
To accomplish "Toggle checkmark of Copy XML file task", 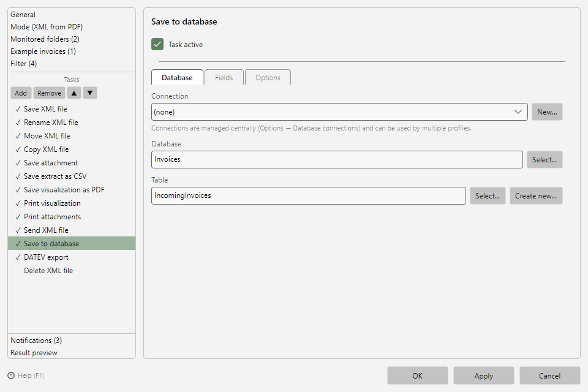I will 18,149.
